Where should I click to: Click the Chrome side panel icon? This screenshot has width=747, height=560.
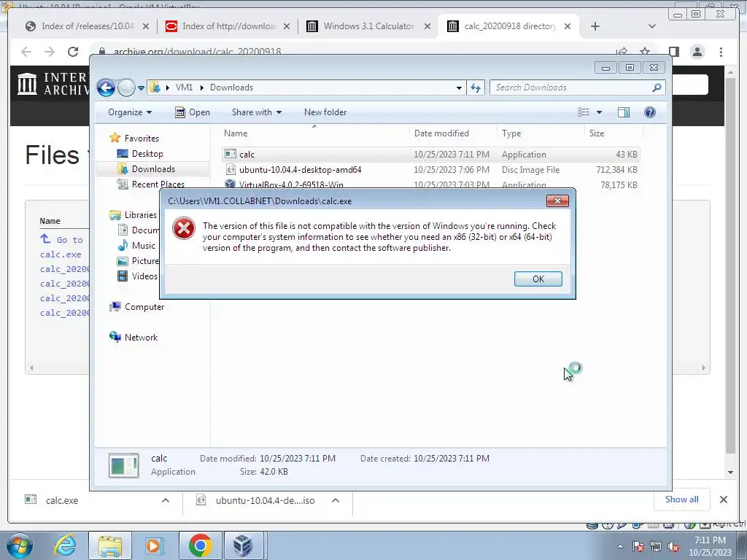[673, 52]
